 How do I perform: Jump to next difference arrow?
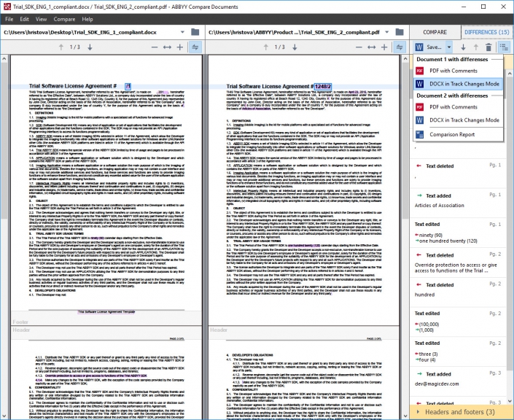pyautogui.click(x=463, y=47)
